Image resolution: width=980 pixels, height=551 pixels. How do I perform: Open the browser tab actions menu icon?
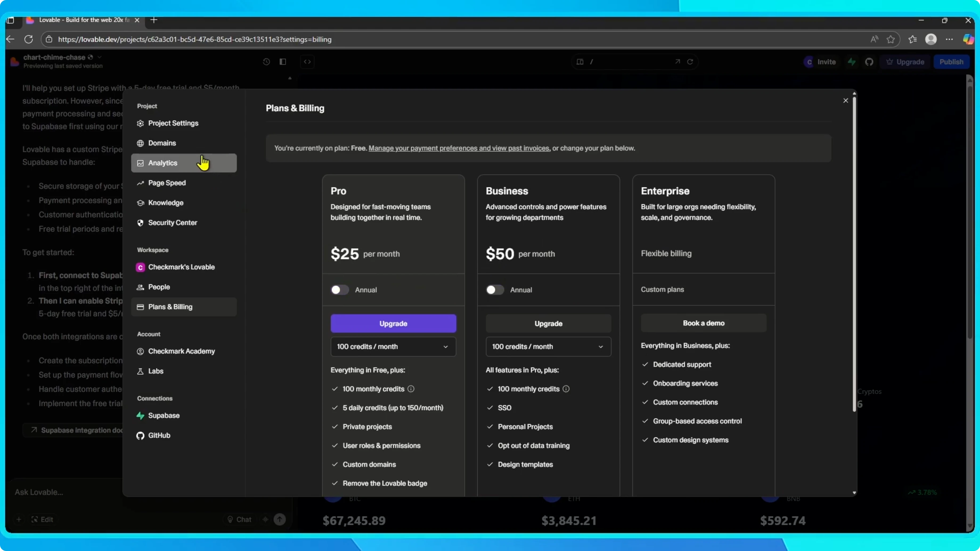[x=10, y=20]
